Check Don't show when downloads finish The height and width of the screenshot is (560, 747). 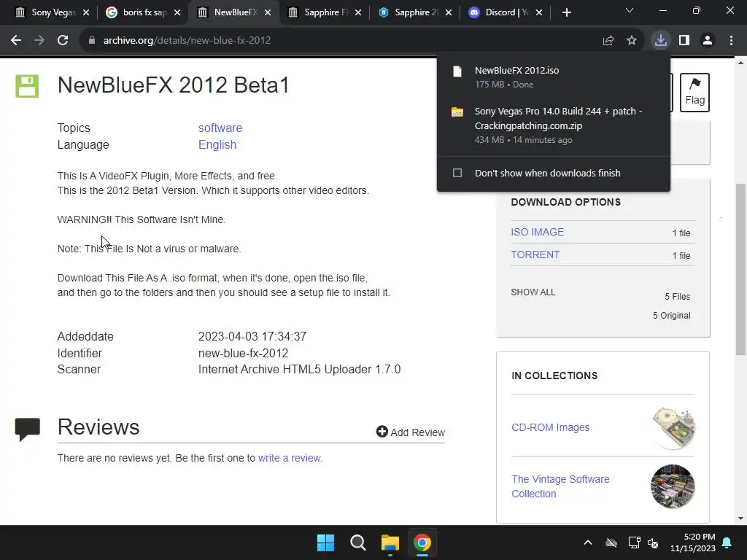[457, 173]
